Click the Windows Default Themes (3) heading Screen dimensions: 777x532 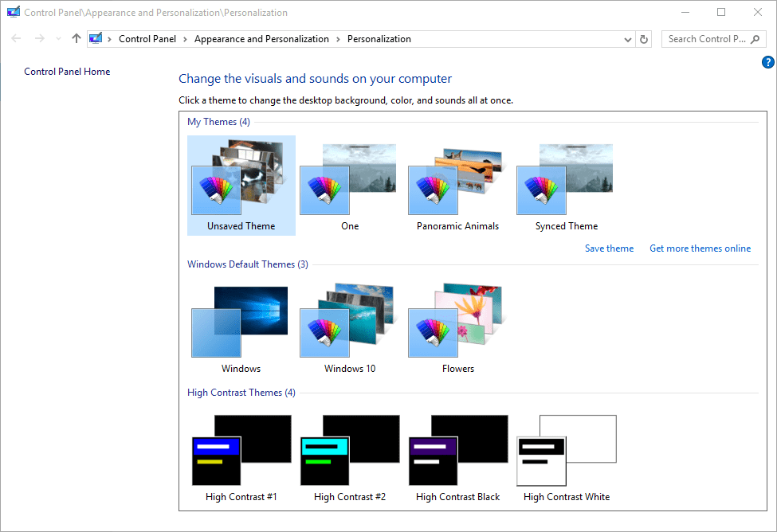pyautogui.click(x=248, y=264)
